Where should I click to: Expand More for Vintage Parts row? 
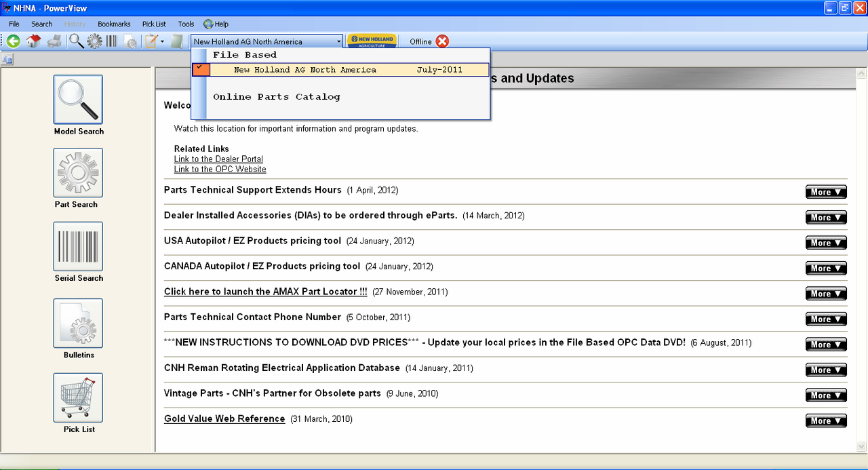coord(826,395)
